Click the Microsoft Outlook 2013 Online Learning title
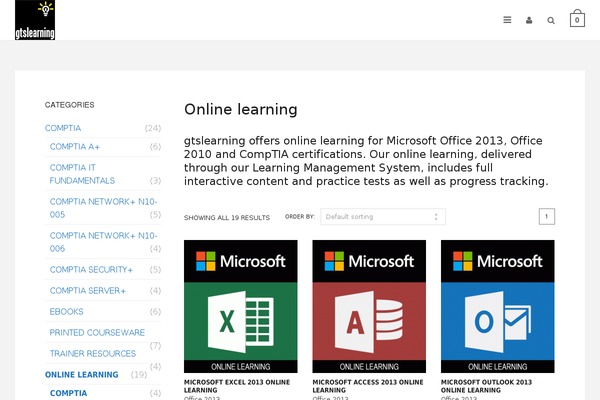The height and width of the screenshot is (400, 600). [x=486, y=386]
